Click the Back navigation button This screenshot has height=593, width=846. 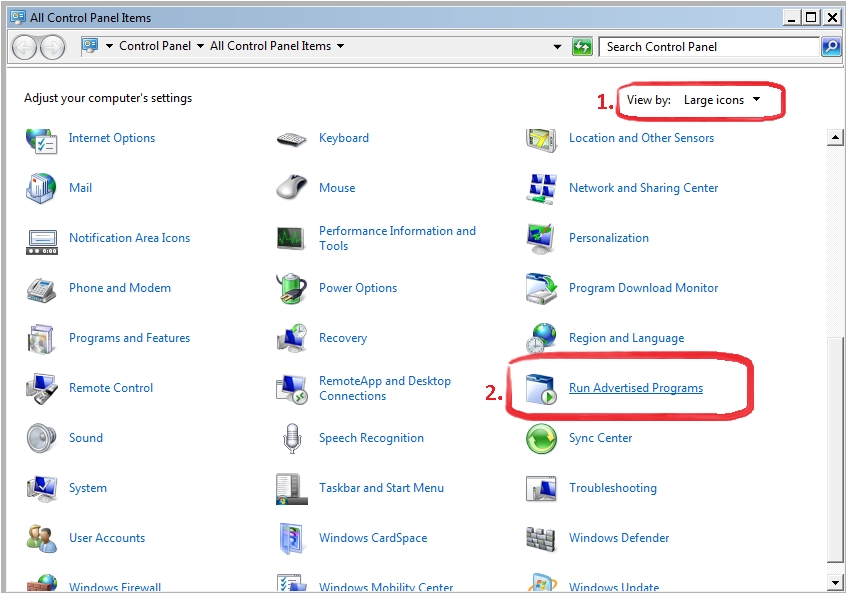[24, 47]
